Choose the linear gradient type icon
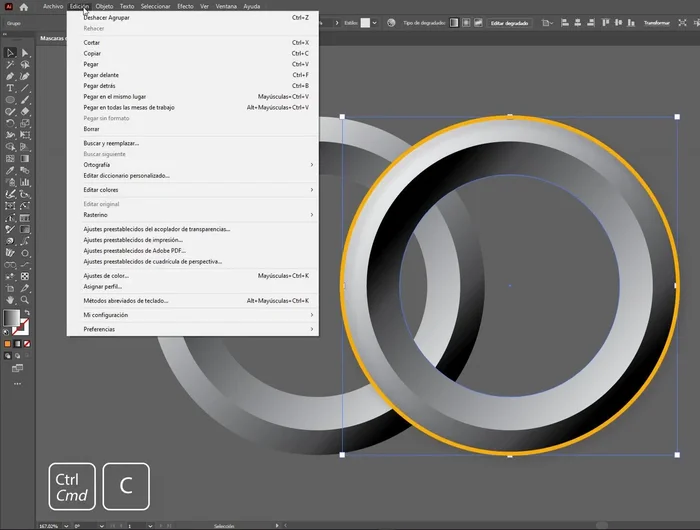 click(453, 22)
